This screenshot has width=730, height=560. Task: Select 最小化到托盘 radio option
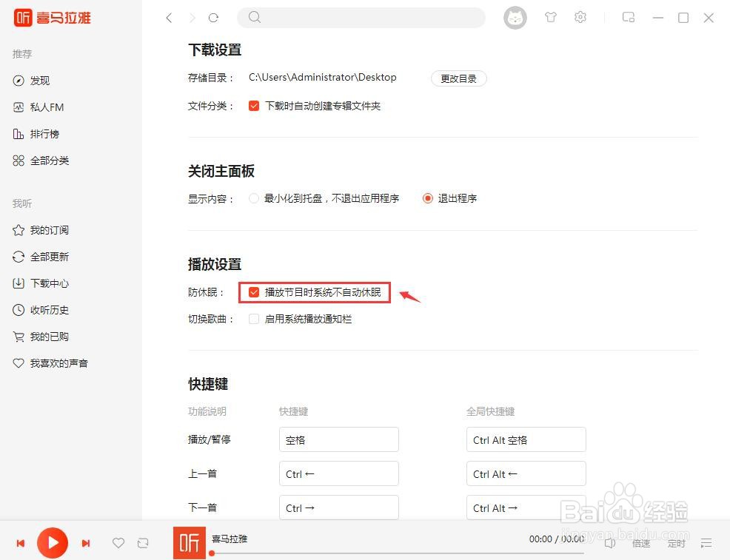click(x=254, y=198)
